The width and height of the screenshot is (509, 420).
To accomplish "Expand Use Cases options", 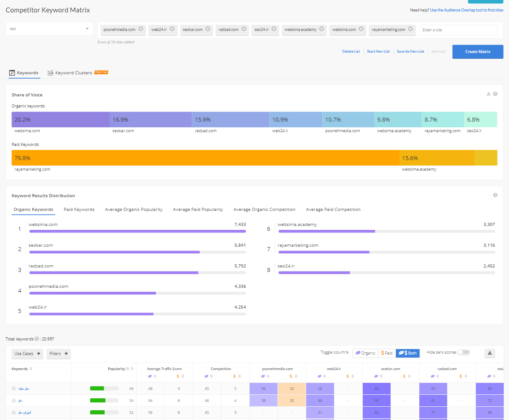I will click(27, 353).
